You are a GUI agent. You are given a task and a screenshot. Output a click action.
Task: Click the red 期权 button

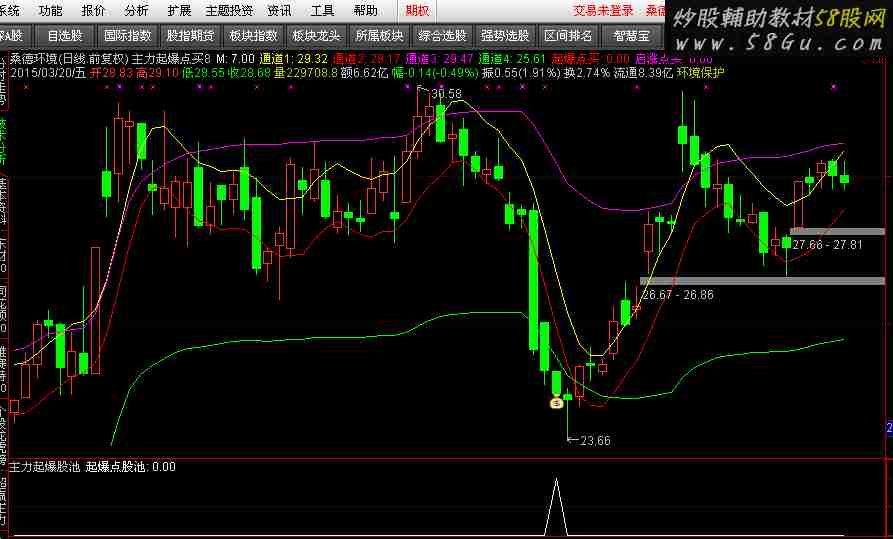[417, 10]
